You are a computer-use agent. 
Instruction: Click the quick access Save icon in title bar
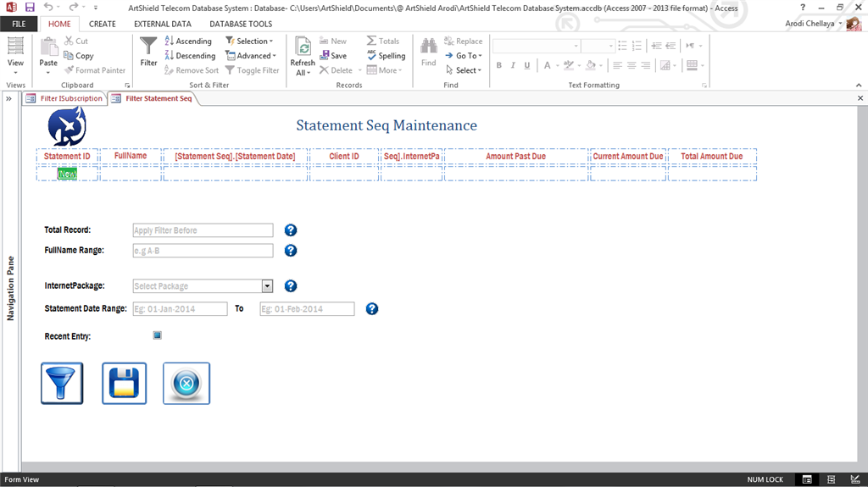pyautogui.click(x=30, y=7)
